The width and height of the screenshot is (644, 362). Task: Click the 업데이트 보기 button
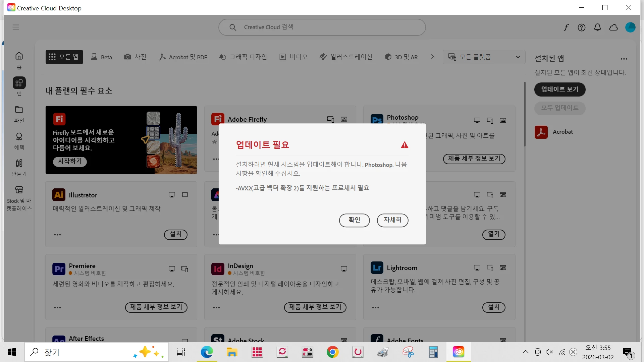[x=559, y=89]
